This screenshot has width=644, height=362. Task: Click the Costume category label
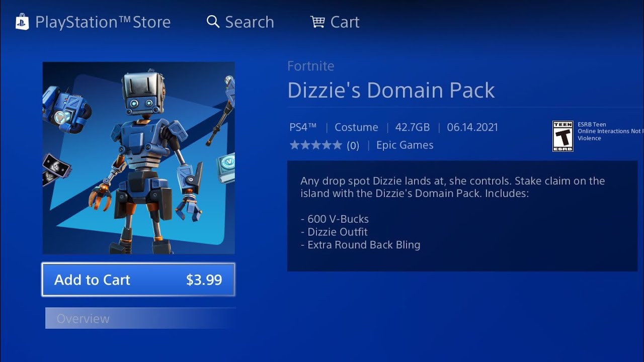[x=356, y=127]
